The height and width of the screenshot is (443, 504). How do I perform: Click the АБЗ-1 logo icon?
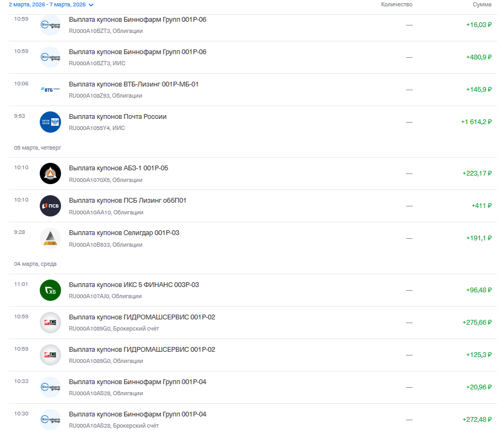click(50, 173)
